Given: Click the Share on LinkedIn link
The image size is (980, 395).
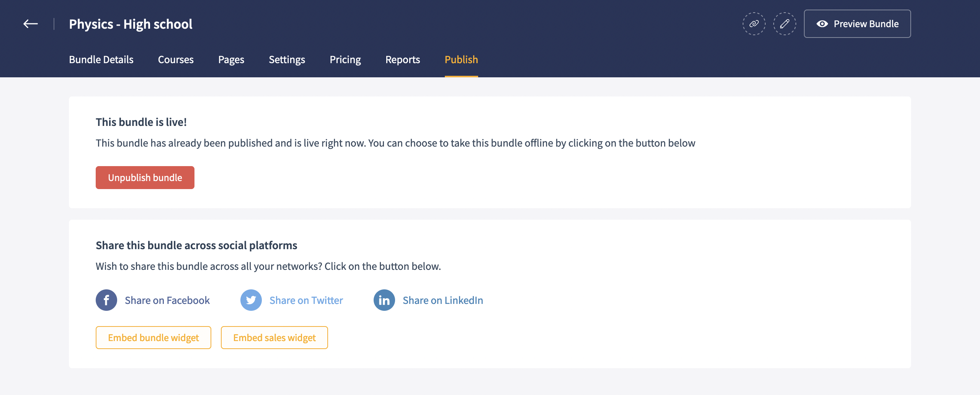Looking at the screenshot, I should click(x=443, y=300).
